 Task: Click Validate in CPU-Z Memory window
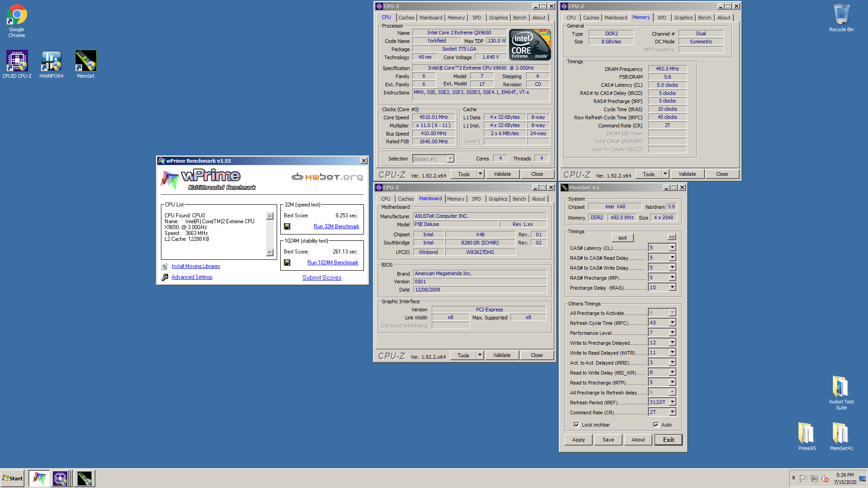point(687,174)
